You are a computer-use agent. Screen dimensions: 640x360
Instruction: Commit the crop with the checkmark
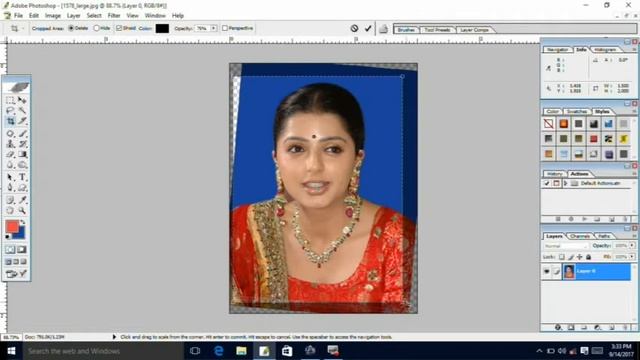coord(368,28)
